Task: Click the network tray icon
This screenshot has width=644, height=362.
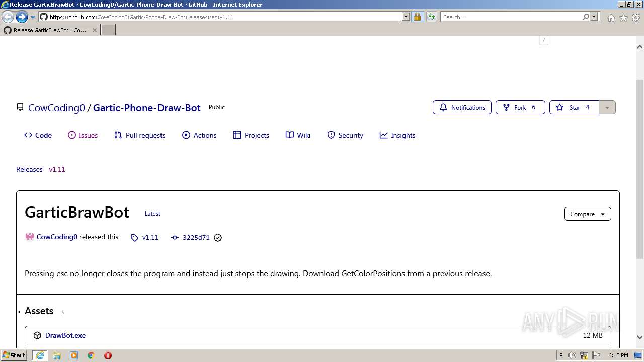Action: point(584,355)
